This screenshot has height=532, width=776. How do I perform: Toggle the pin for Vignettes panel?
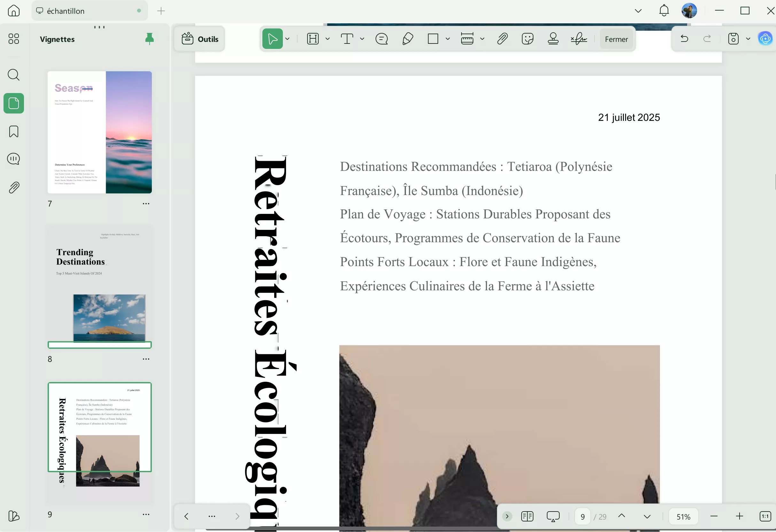point(149,39)
